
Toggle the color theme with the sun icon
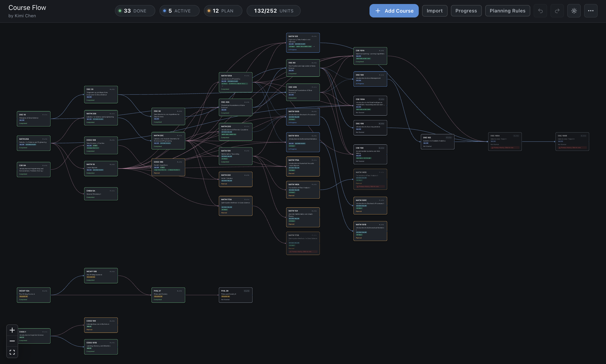(x=574, y=11)
